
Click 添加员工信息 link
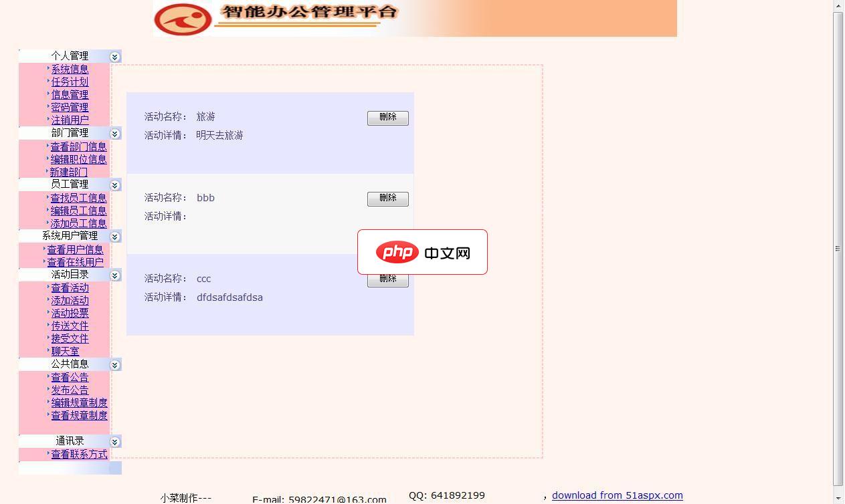[79, 223]
